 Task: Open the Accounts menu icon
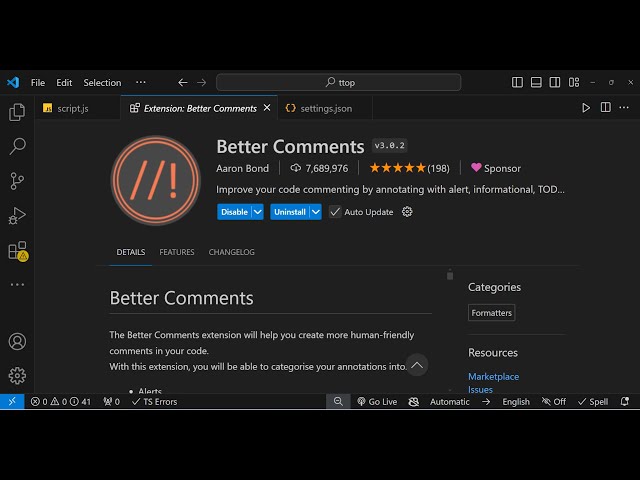17,341
